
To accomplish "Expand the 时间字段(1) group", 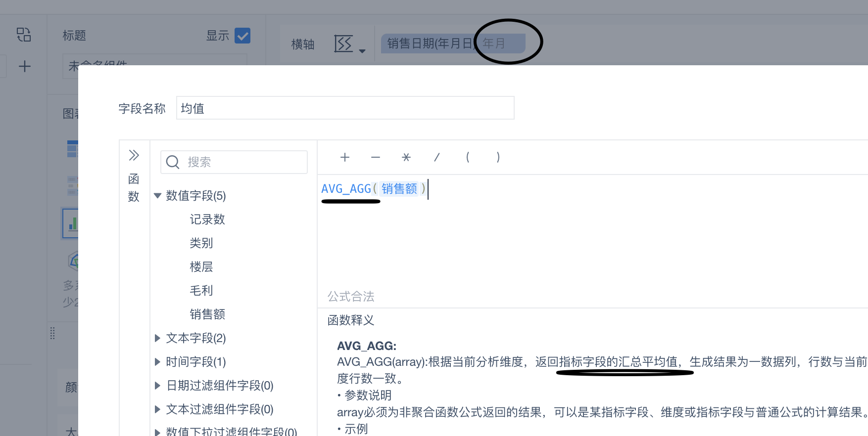I will pyautogui.click(x=157, y=362).
